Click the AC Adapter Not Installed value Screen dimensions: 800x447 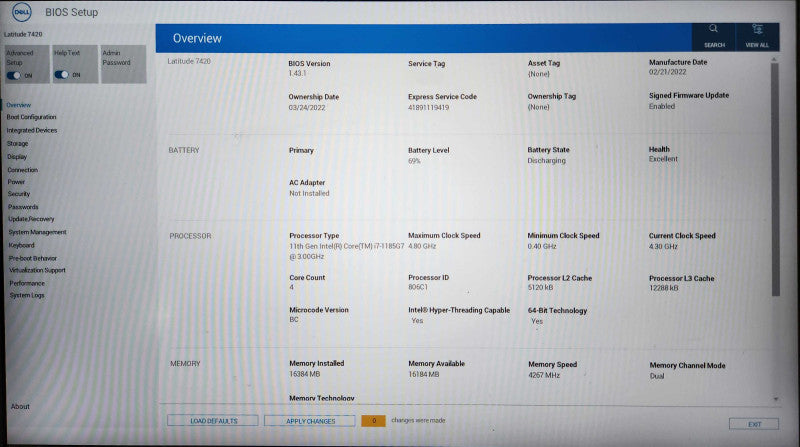(x=309, y=193)
